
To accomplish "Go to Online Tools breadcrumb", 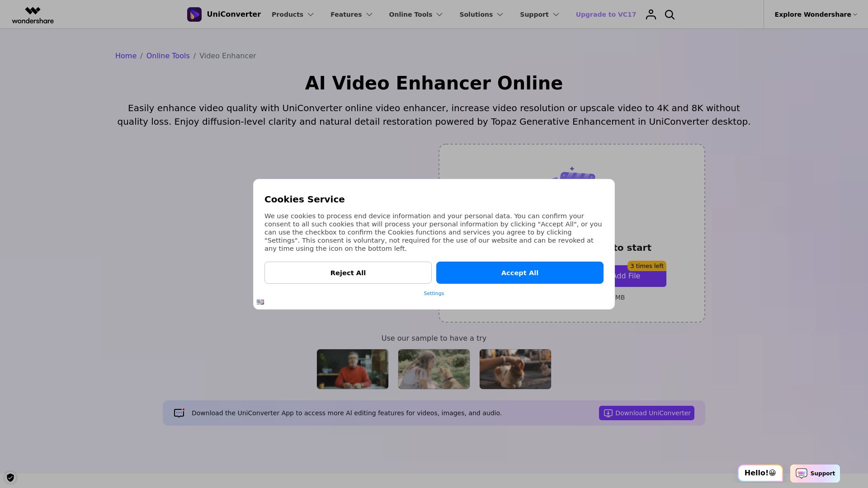I will [x=168, y=56].
